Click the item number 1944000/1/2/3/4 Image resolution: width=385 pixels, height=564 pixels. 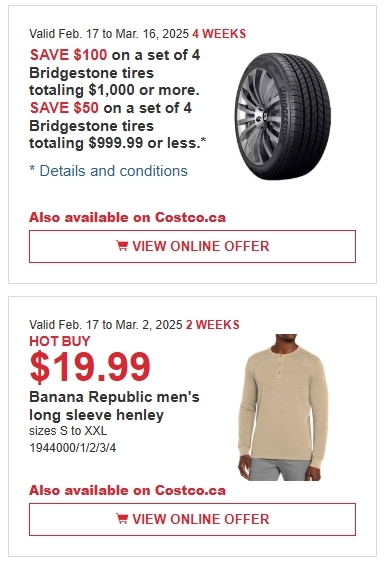pyautogui.click(x=73, y=448)
